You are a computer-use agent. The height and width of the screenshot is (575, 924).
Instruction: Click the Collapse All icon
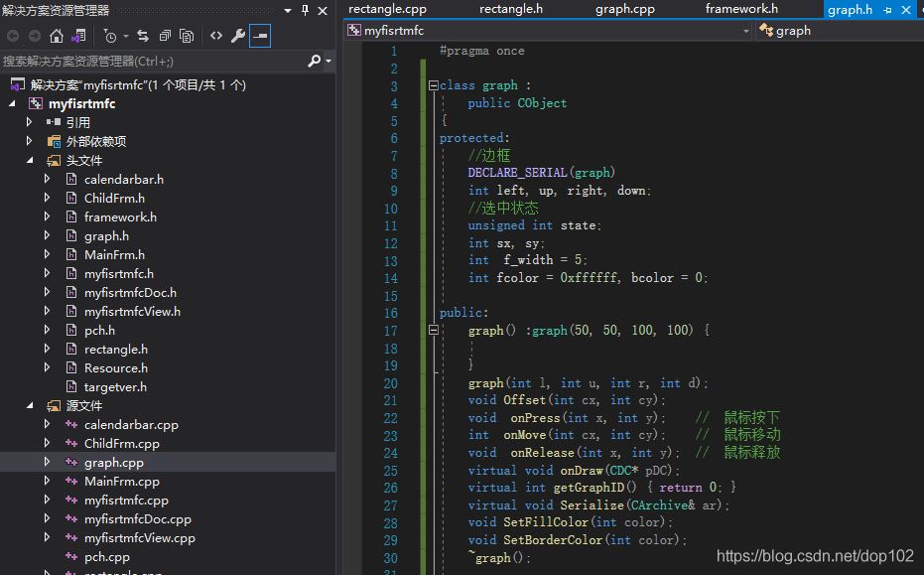pyautogui.click(x=165, y=36)
